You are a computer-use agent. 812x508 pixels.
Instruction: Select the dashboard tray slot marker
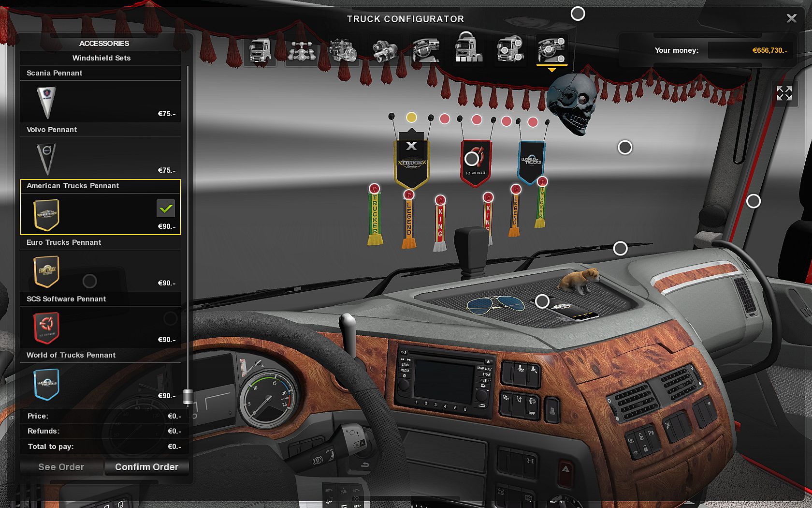click(542, 301)
